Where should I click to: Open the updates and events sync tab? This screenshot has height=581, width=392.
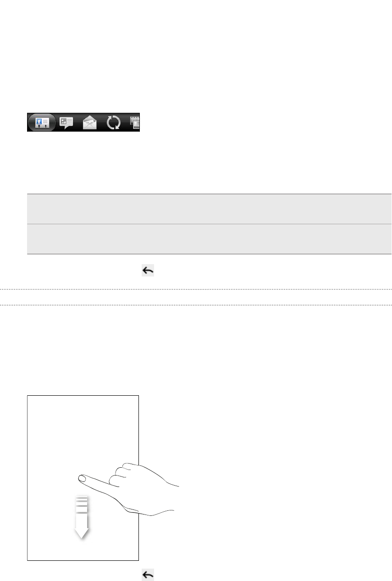click(x=114, y=123)
